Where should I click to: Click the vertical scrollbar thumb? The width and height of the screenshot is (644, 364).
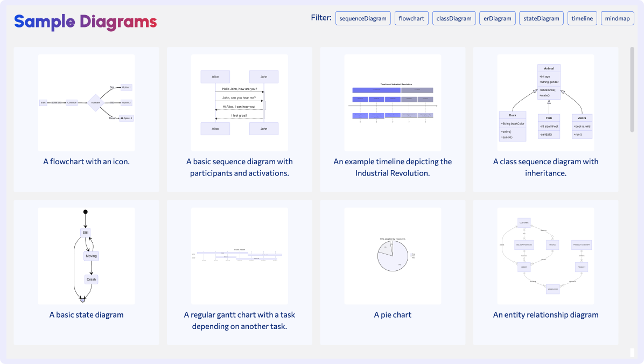click(x=632, y=89)
